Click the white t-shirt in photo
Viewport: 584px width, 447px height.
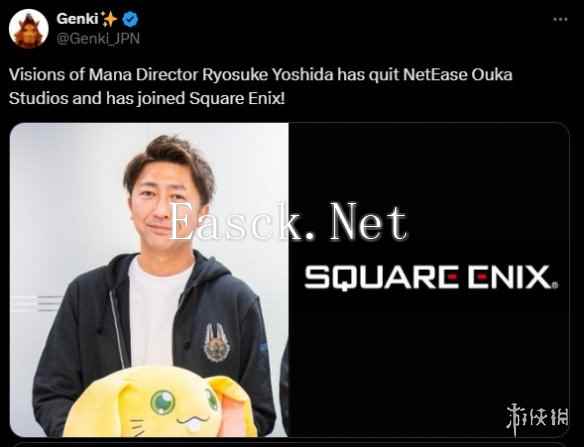click(155, 313)
